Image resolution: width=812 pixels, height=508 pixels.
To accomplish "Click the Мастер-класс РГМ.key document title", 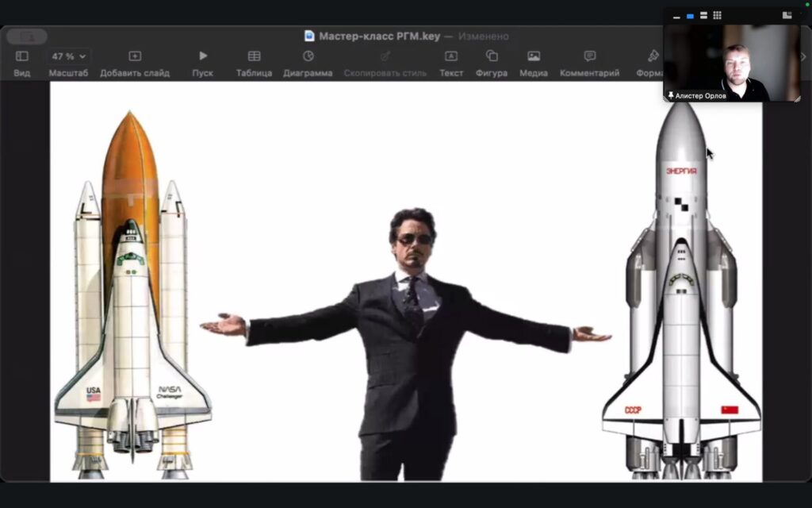I will (x=379, y=36).
